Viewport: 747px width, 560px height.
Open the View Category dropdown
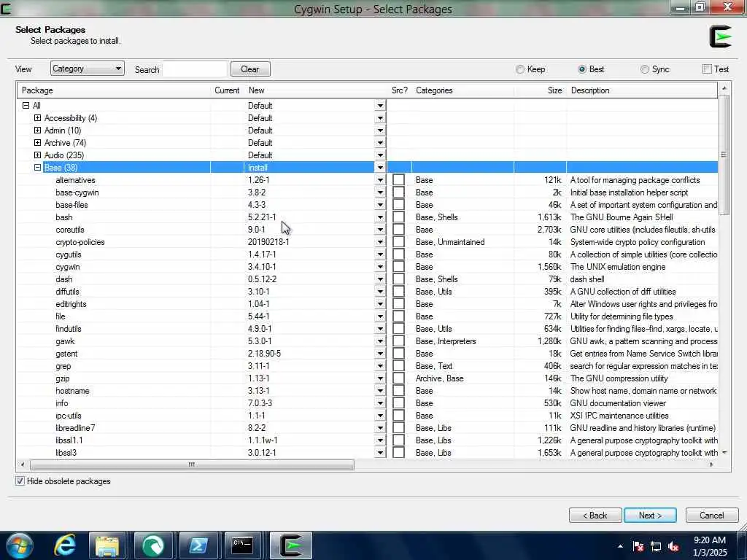(x=88, y=69)
